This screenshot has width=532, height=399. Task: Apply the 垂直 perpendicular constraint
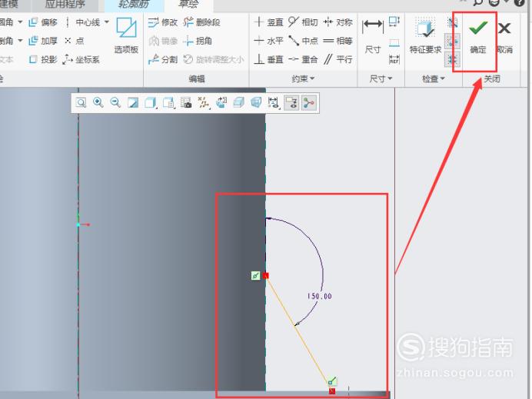(x=268, y=60)
